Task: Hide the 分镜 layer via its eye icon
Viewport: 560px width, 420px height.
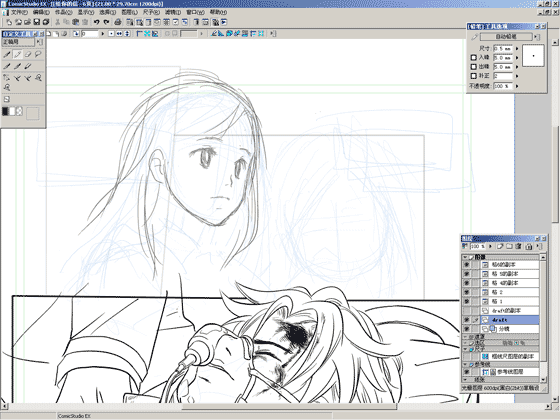Action: 466,329
